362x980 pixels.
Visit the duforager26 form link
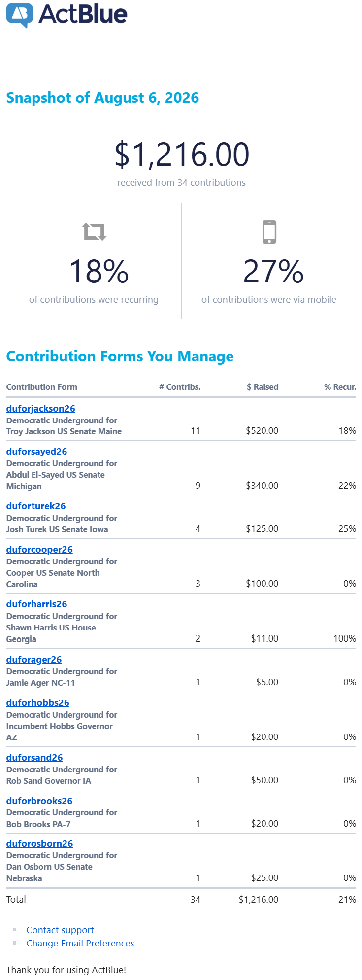pos(34,659)
